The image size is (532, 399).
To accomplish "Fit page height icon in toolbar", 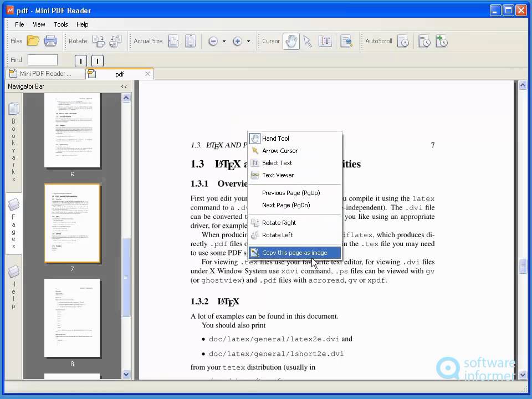I will click(x=190, y=41).
